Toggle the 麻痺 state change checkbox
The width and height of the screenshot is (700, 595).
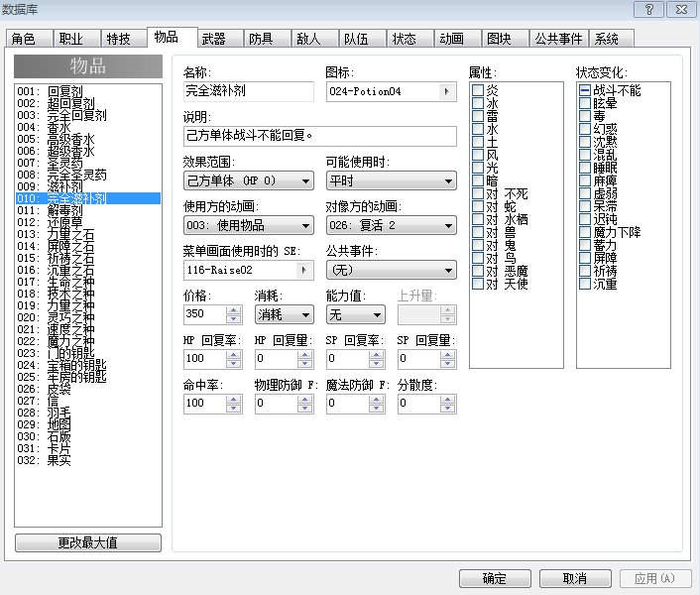[585, 180]
